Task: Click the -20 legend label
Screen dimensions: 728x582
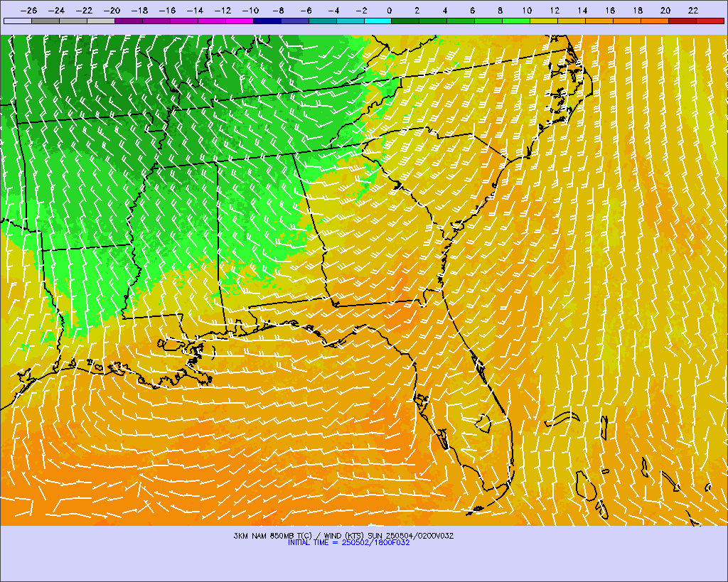Action: tap(112, 11)
